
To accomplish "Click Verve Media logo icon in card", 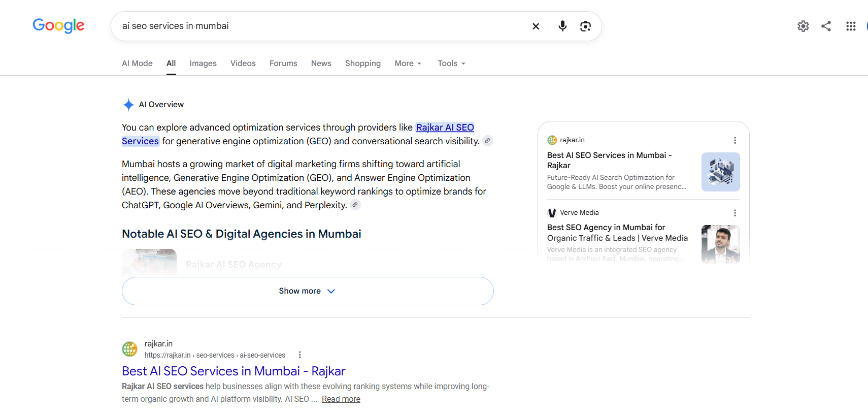I will [552, 213].
